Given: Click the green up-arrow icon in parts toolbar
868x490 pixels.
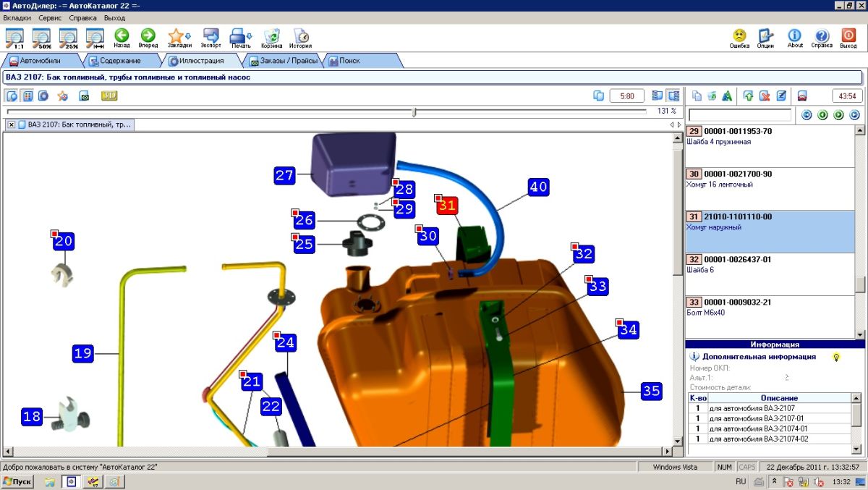Looking at the screenshot, I should (x=749, y=96).
